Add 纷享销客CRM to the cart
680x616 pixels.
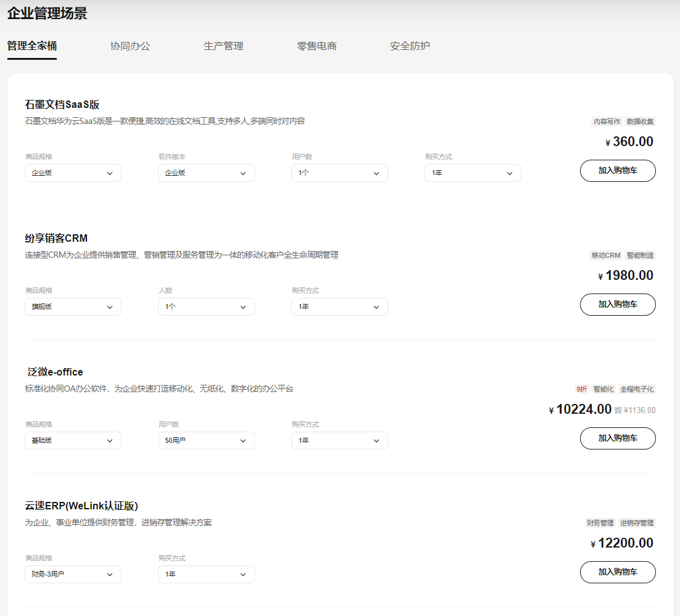pos(618,305)
